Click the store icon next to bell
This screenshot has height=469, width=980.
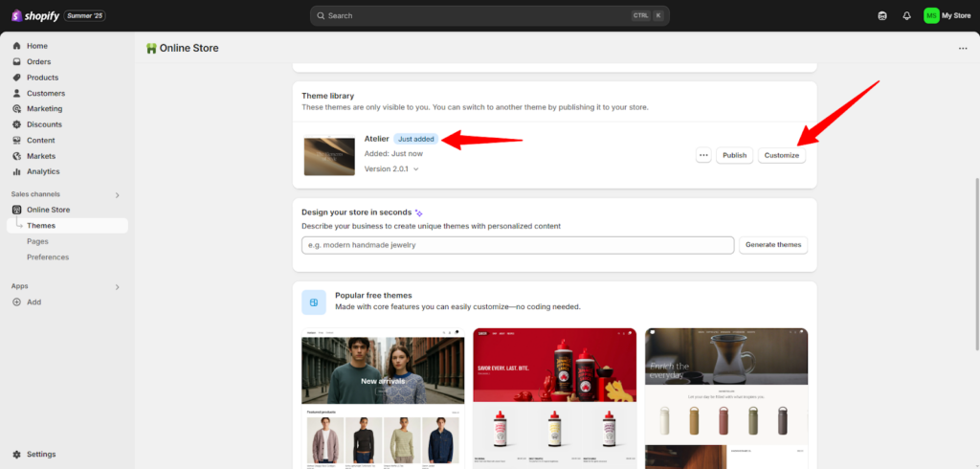pos(882,15)
